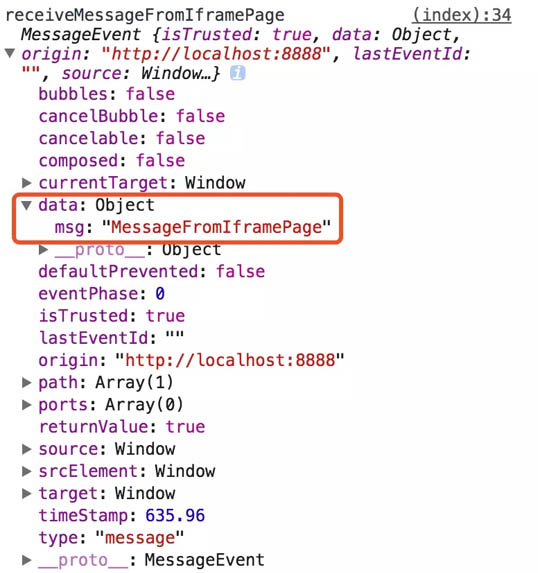
Task: Click the info icon after MessageEvent summary
Action: (x=238, y=73)
